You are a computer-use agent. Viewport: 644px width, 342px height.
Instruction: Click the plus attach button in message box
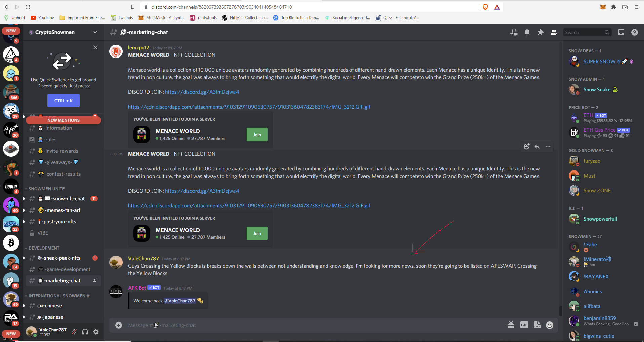coord(119,325)
